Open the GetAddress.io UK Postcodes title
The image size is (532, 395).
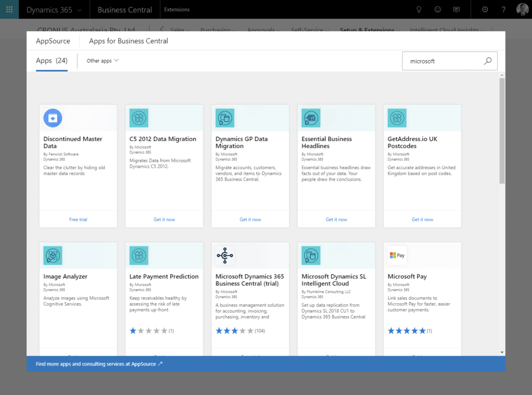click(x=412, y=142)
